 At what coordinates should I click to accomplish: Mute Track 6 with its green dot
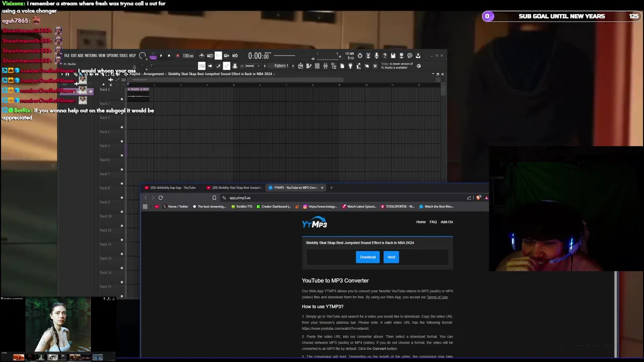[121, 169]
